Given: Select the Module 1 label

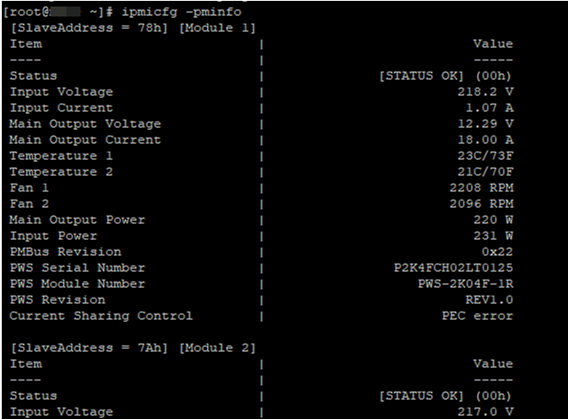Looking at the screenshot, I should tap(217, 28).
